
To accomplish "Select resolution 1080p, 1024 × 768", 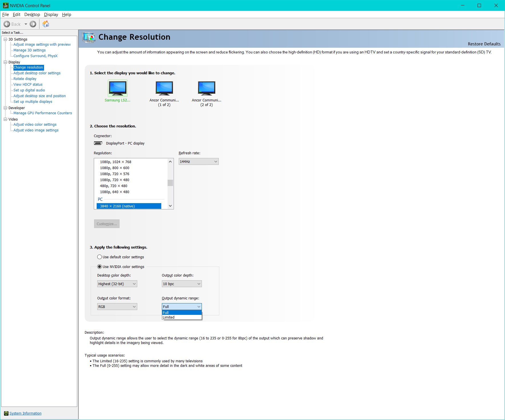I will coord(116,162).
